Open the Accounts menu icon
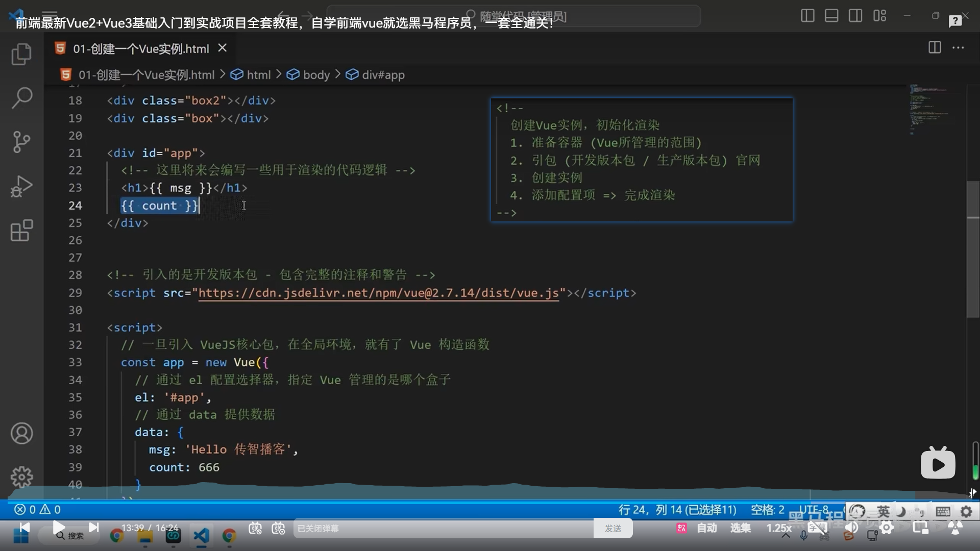980x551 pixels. click(21, 434)
